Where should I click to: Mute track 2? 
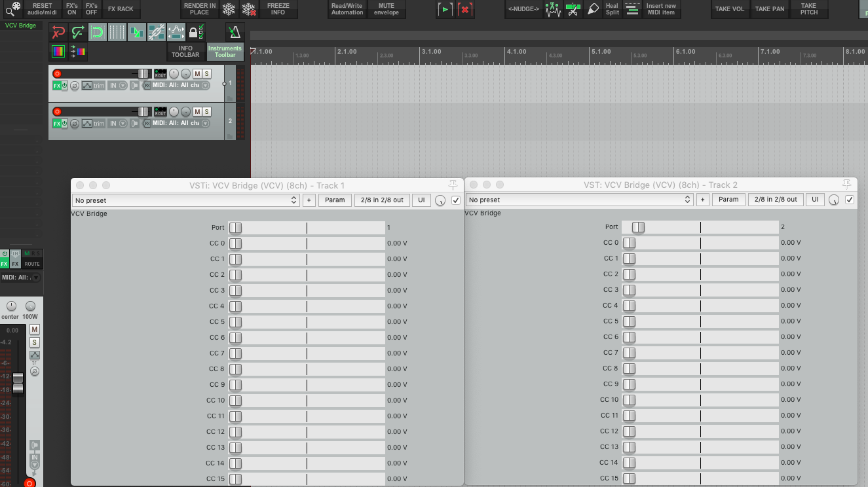tap(197, 111)
